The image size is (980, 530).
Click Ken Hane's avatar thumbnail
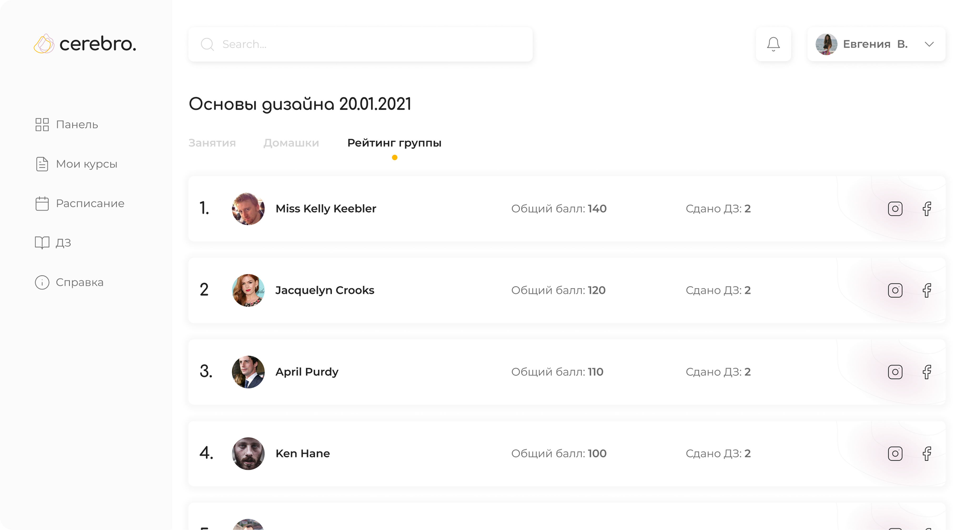tap(248, 453)
